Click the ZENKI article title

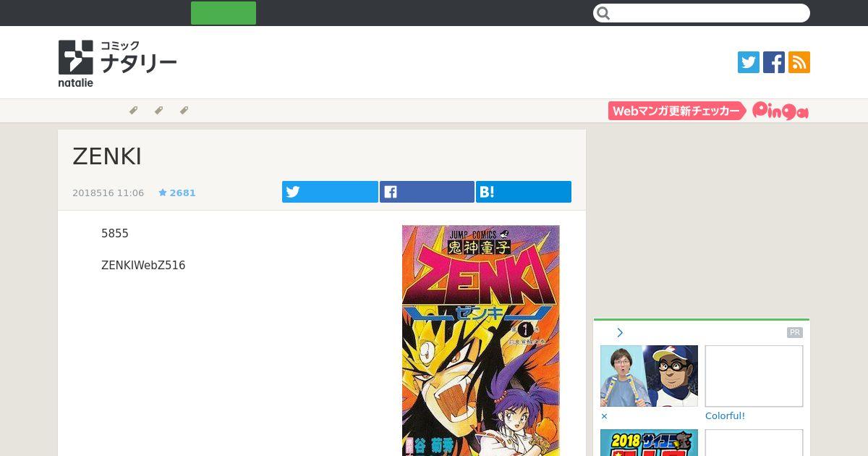107,156
